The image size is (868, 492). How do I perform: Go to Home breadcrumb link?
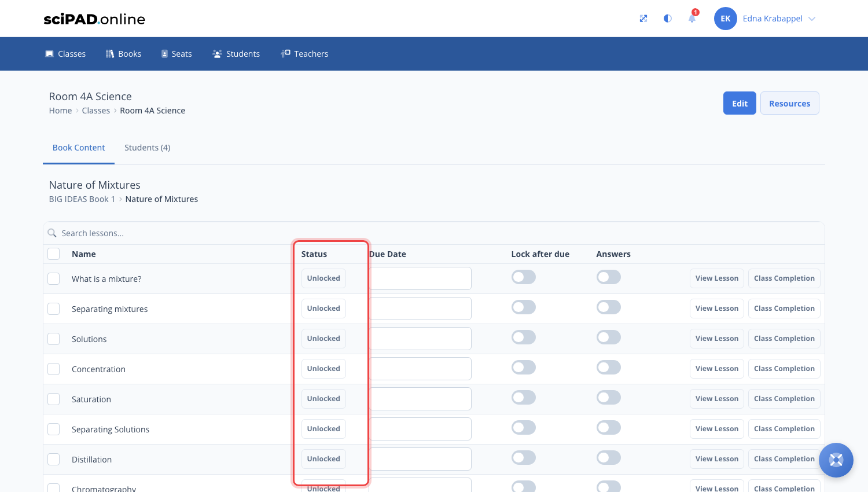60,111
